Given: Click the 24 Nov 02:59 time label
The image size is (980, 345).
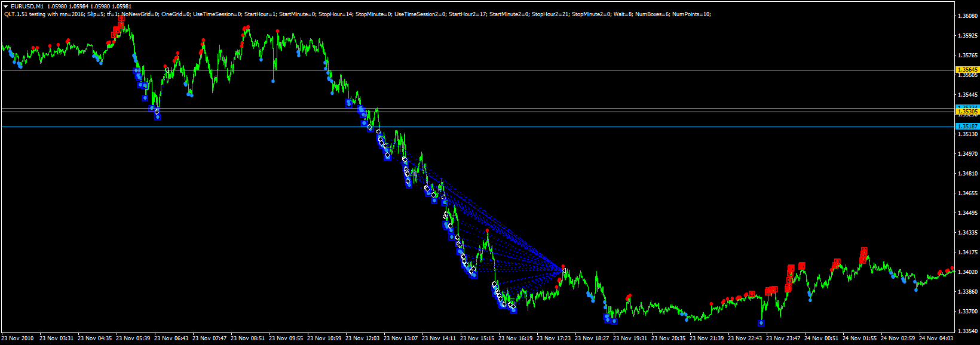Looking at the screenshot, I should 898,338.
